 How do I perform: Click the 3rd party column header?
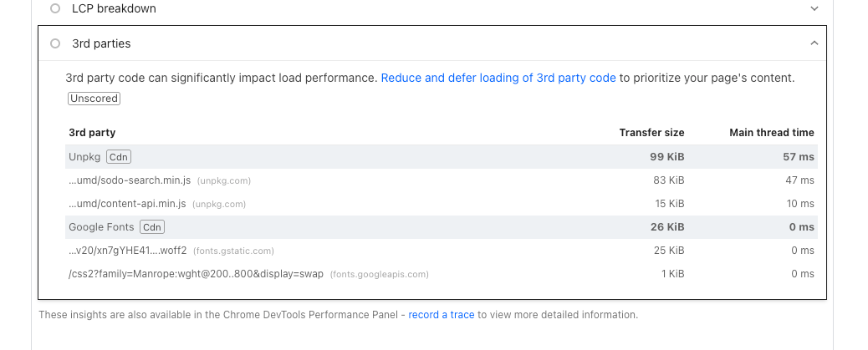point(92,133)
